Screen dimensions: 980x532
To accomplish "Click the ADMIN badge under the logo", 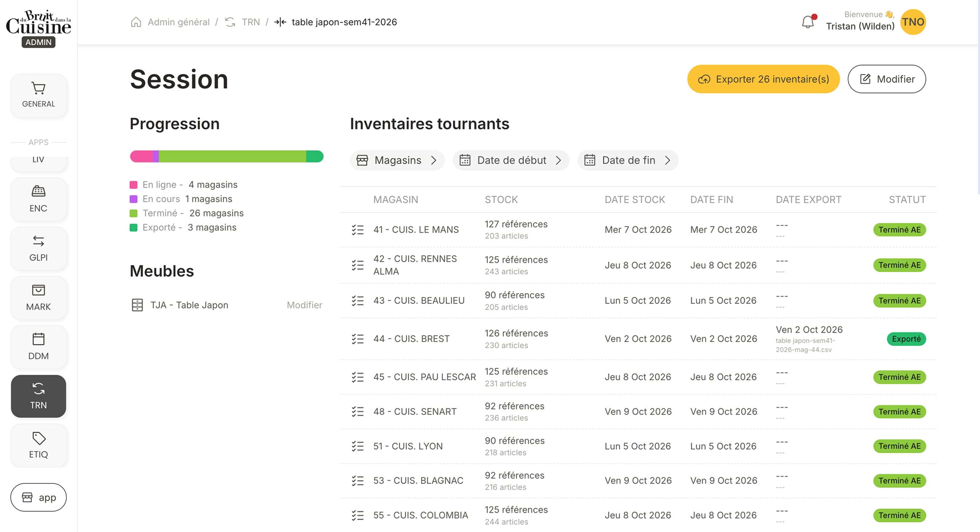I will pyautogui.click(x=38, y=42).
